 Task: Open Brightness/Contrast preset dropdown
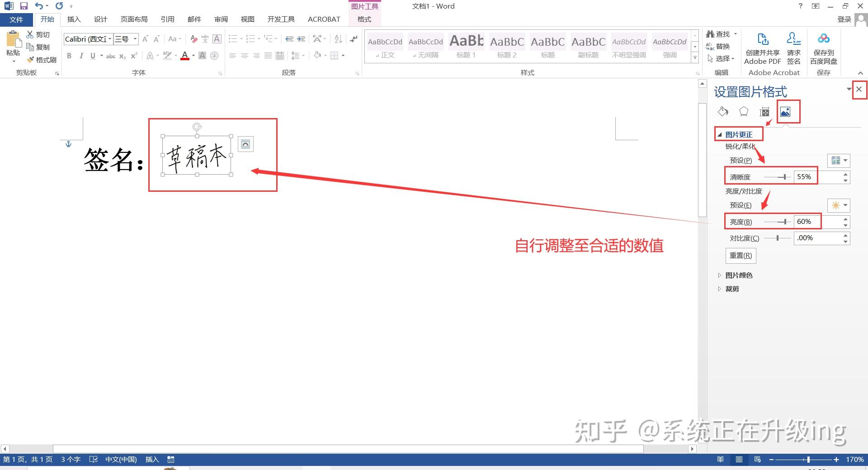coord(839,205)
